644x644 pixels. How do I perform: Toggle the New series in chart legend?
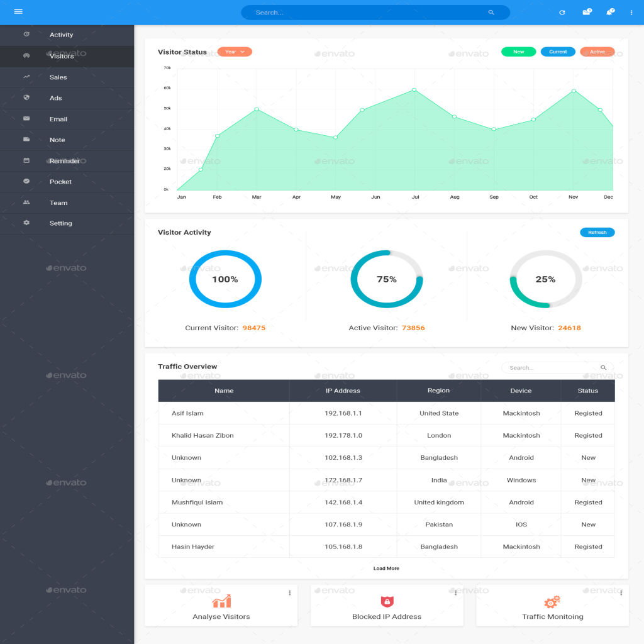(518, 52)
